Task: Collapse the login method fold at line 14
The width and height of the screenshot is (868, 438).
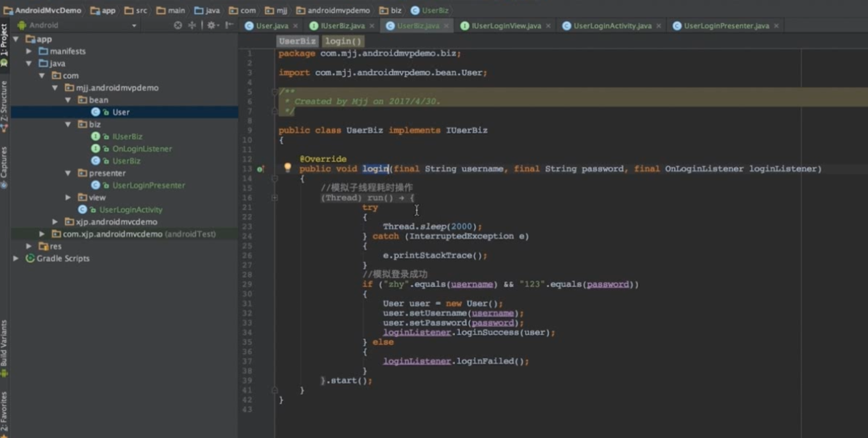Action: coord(274,179)
